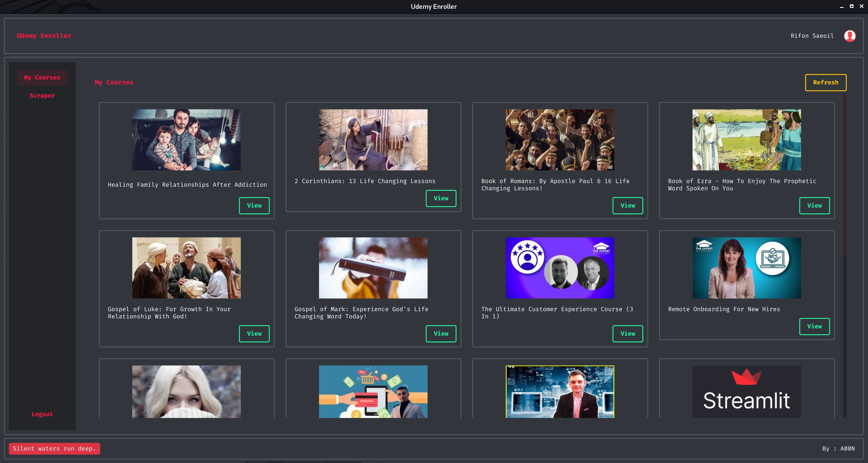Click the Gospel of Luke thumbnail
The image size is (868, 463).
point(186,268)
